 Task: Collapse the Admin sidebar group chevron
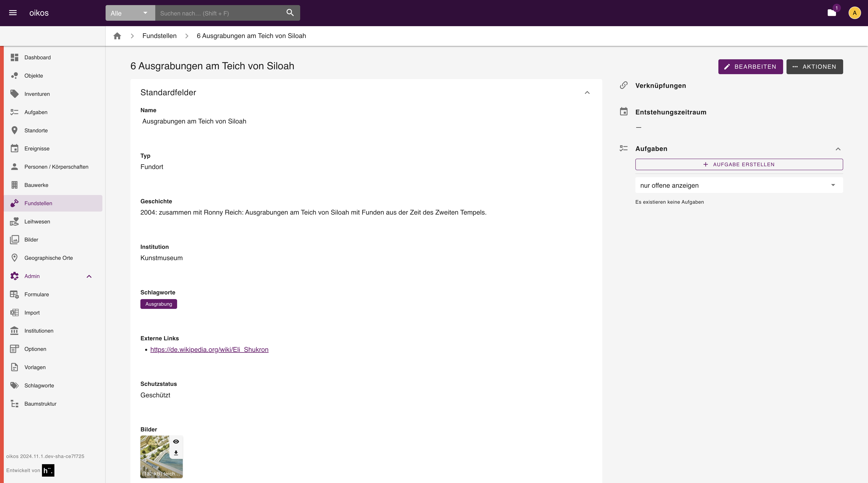click(89, 276)
